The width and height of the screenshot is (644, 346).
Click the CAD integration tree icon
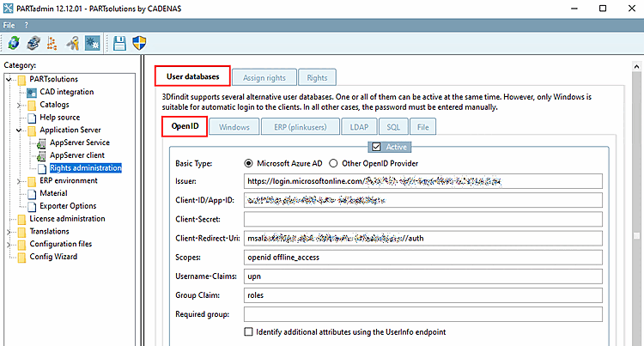[x=32, y=93]
